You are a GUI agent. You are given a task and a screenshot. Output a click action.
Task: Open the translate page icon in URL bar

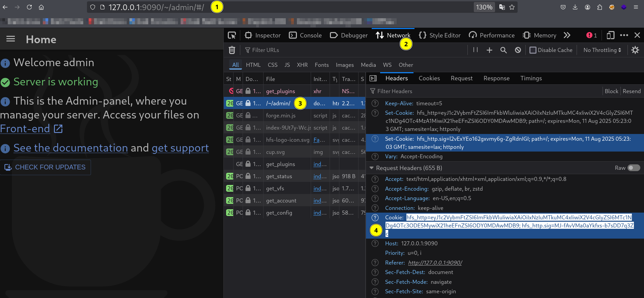click(502, 7)
